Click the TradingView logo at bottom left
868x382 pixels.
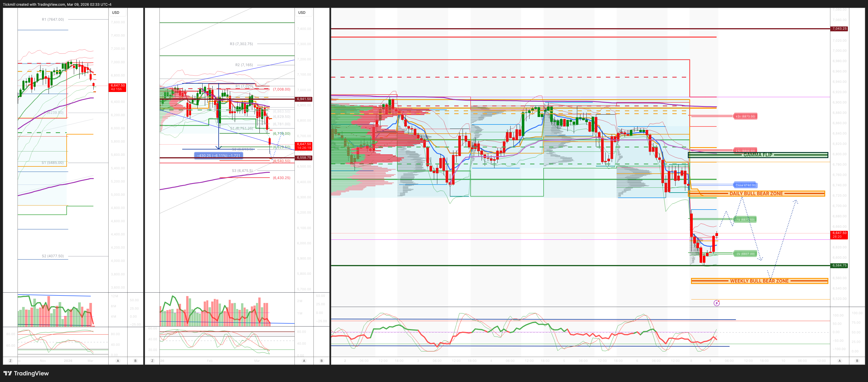(x=26, y=373)
